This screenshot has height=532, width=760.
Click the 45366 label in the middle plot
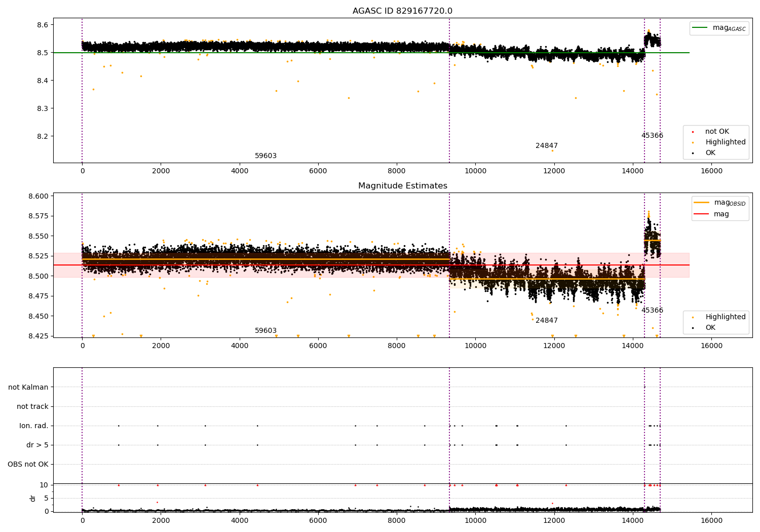(x=652, y=311)
